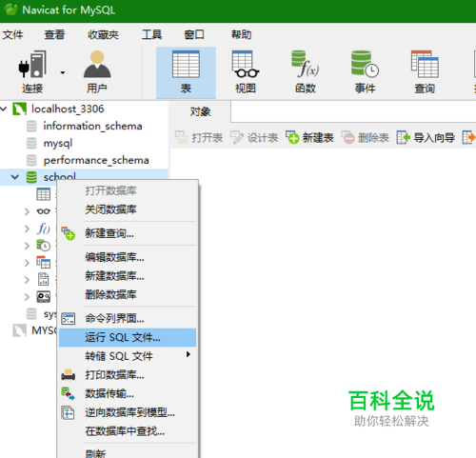Open the 工具 tools menu
The width and height of the screenshot is (476, 458).
152,34
